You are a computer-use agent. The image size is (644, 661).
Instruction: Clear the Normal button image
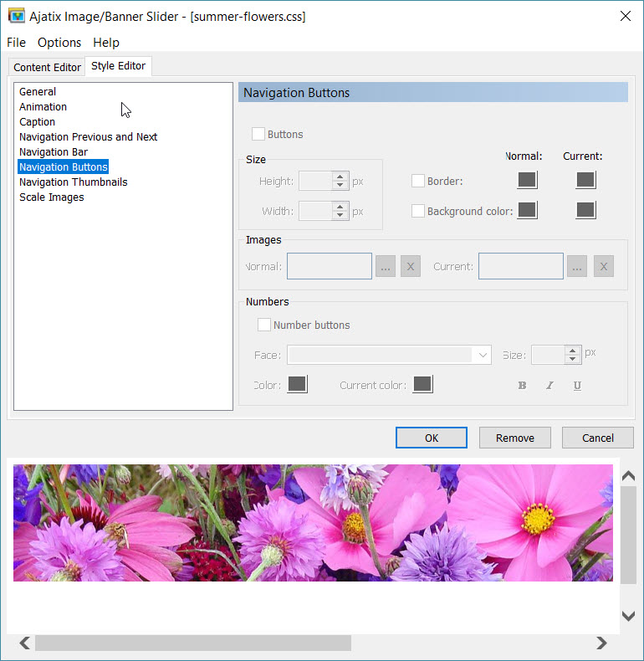(411, 266)
